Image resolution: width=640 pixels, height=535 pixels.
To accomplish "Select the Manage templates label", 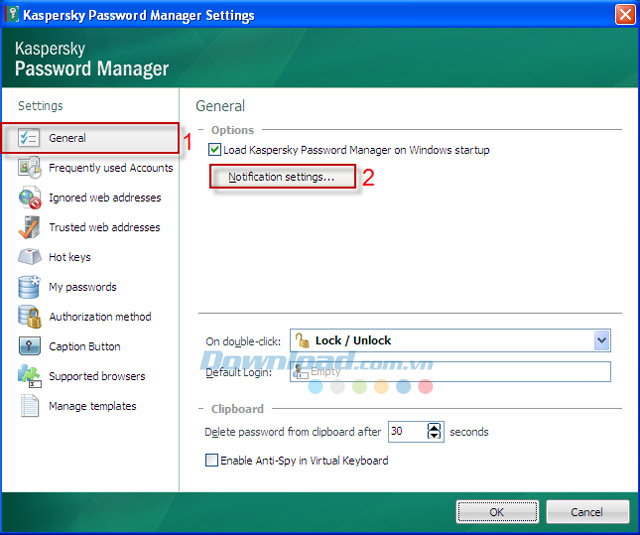I will tap(92, 406).
